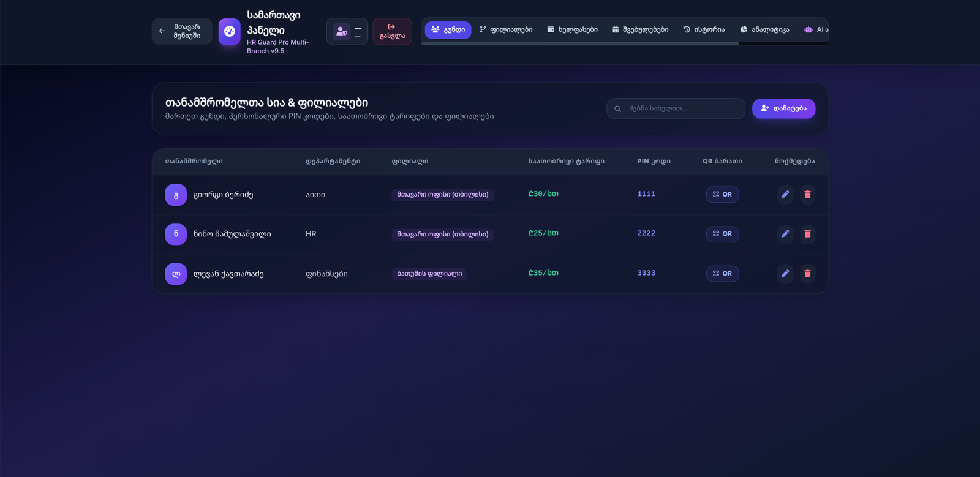Edit ლევან ქავთარაძე with the pencil icon

785,274
